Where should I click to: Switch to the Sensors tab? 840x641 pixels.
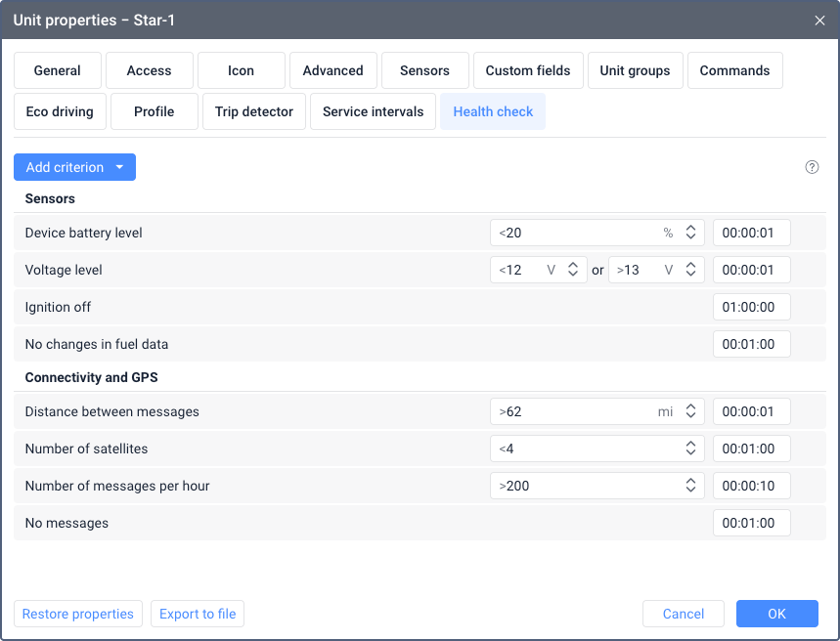point(424,70)
